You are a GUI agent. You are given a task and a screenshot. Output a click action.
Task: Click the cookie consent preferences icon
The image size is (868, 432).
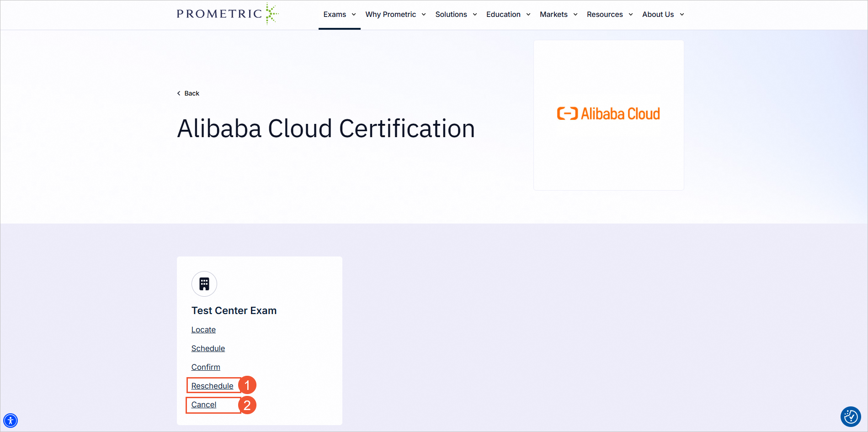(851, 416)
